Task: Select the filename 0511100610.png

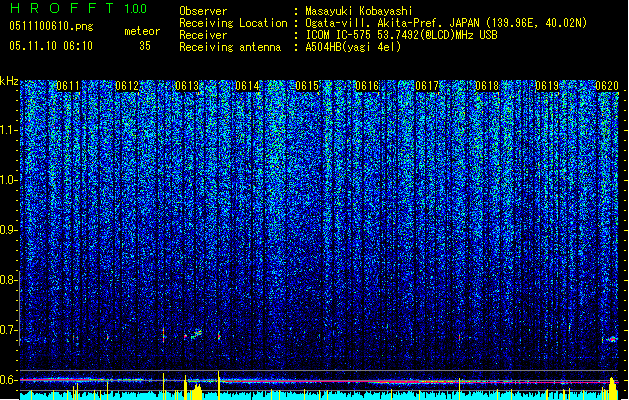Action: 51,26
